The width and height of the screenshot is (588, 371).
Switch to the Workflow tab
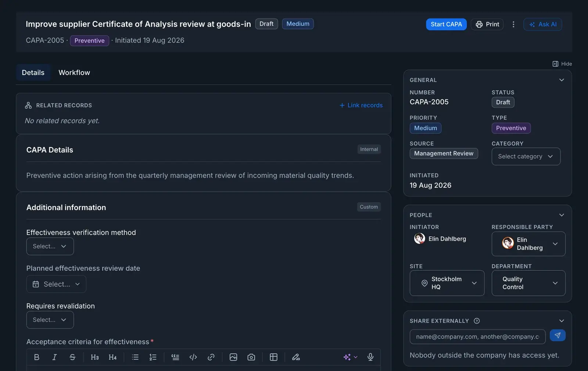coord(74,72)
